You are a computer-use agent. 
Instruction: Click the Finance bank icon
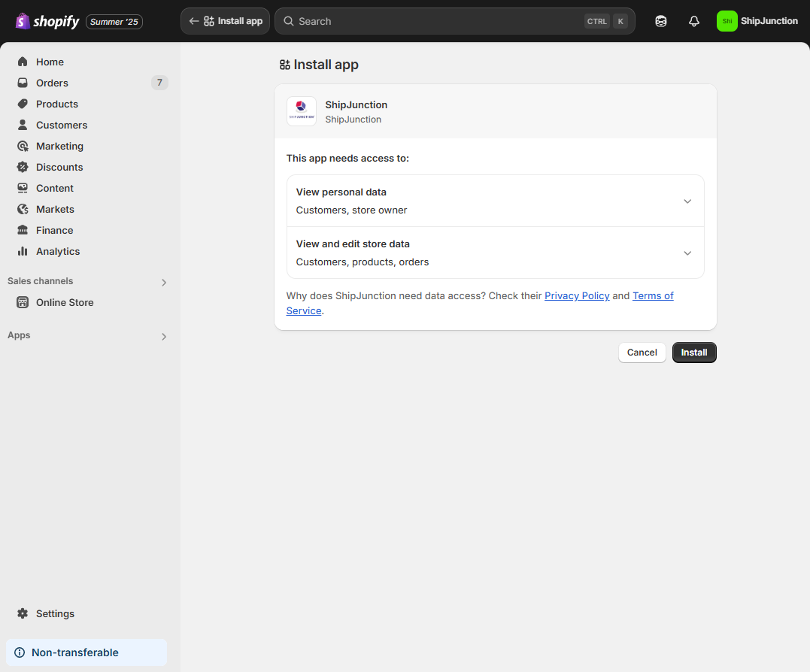23,231
